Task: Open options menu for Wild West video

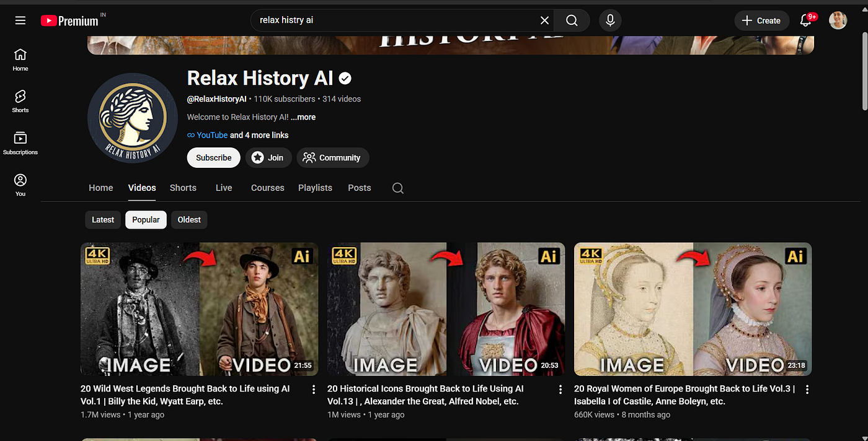Action: tap(314, 390)
